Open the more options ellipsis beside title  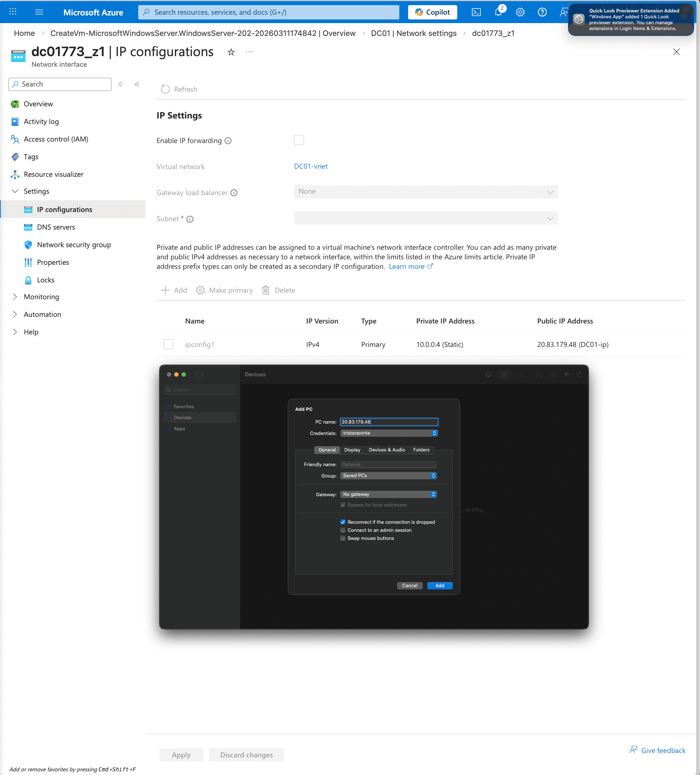coord(249,52)
